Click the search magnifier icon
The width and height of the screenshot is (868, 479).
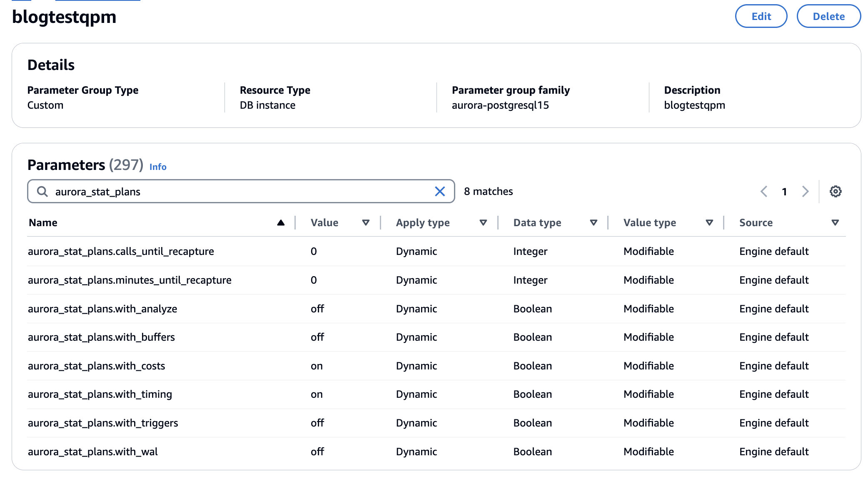[x=42, y=191]
